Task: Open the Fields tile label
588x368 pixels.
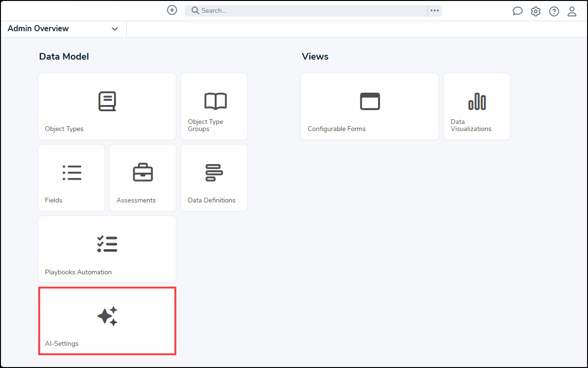Action: coord(53,200)
